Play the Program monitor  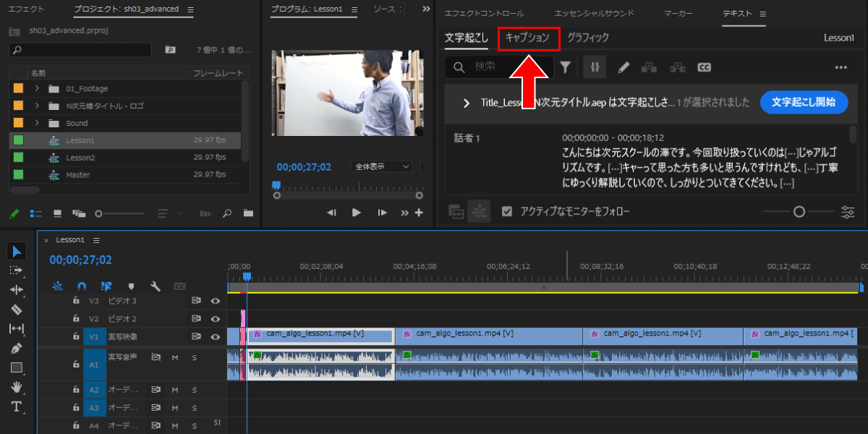(x=356, y=213)
